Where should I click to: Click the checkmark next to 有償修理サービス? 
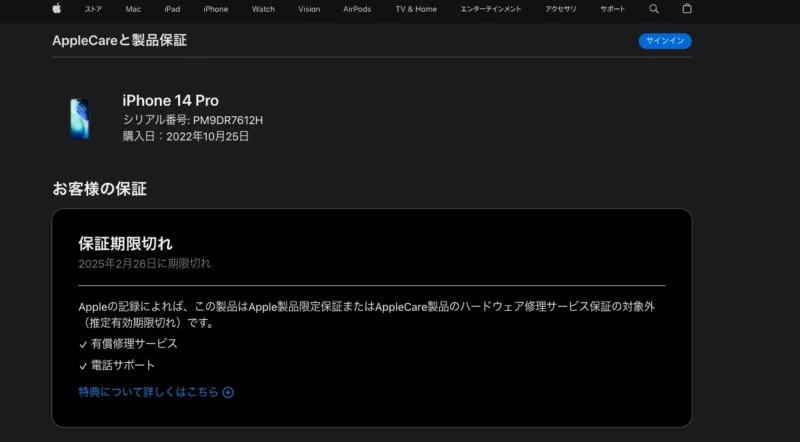coord(83,345)
